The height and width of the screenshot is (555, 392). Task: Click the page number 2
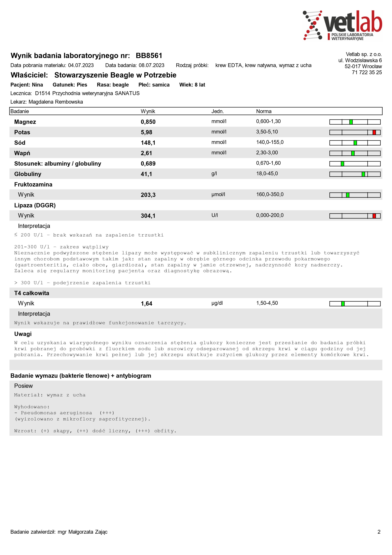[x=379, y=532]
